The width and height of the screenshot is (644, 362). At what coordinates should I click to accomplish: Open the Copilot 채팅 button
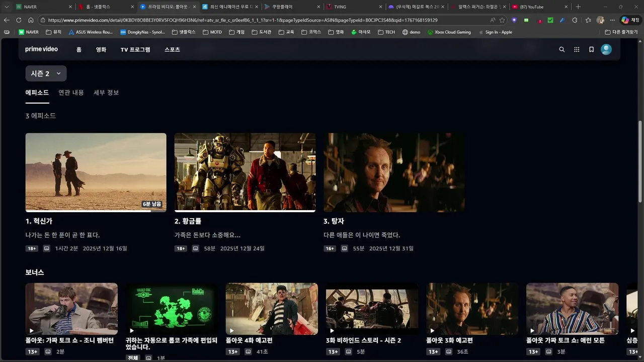pos(631,20)
